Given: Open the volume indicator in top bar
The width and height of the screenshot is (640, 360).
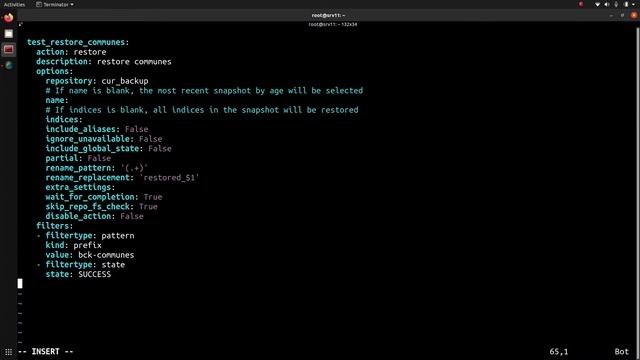Looking at the screenshot, I should 607,4.
